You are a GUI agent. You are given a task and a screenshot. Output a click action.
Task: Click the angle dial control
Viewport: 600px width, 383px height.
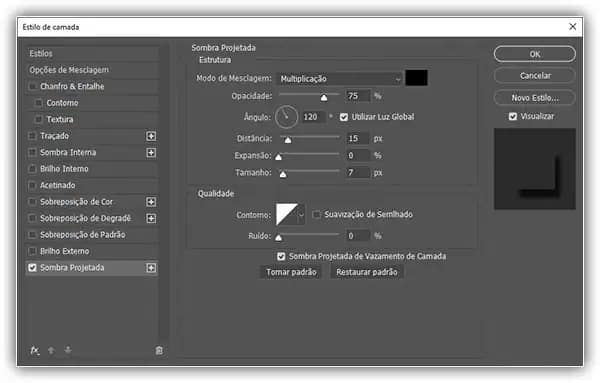(x=286, y=117)
